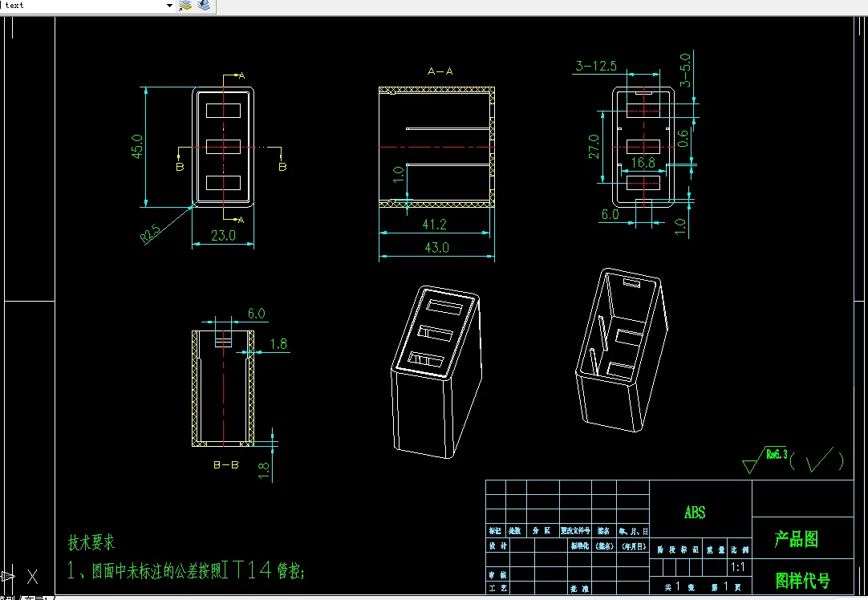Image resolution: width=868 pixels, height=600 pixels.
Task: Select the 3-12.5 dimension text
Action: pyautogui.click(x=596, y=67)
